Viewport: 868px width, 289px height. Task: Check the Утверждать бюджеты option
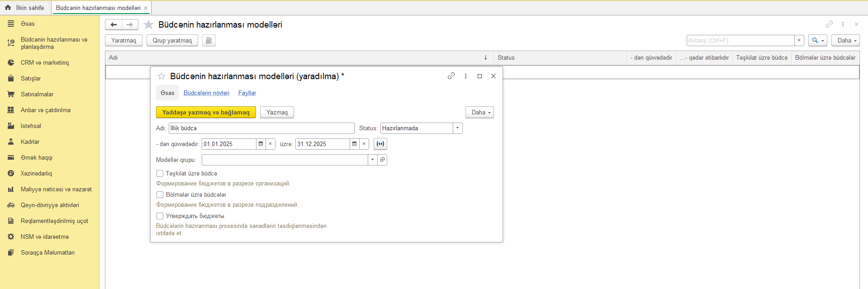[160, 216]
